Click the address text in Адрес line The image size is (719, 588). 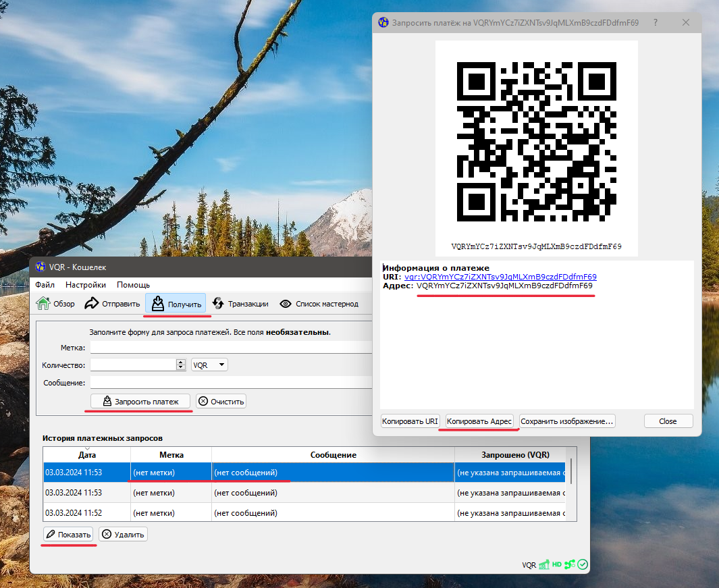pyautogui.click(x=504, y=286)
